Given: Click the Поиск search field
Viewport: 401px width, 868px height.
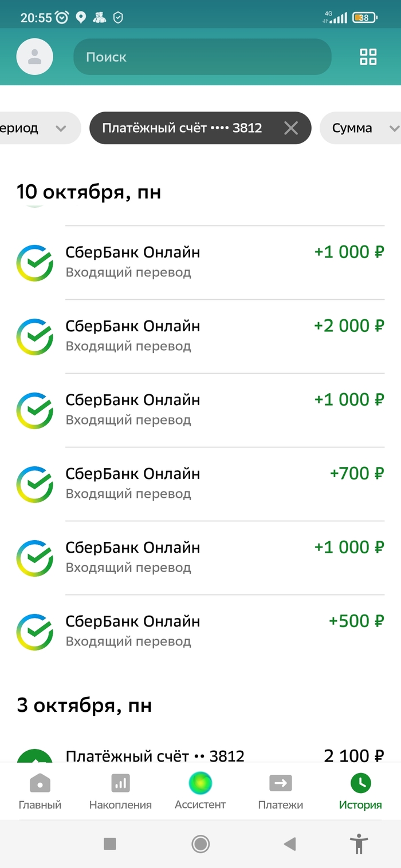Looking at the screenshot, I should click(202, 57).
